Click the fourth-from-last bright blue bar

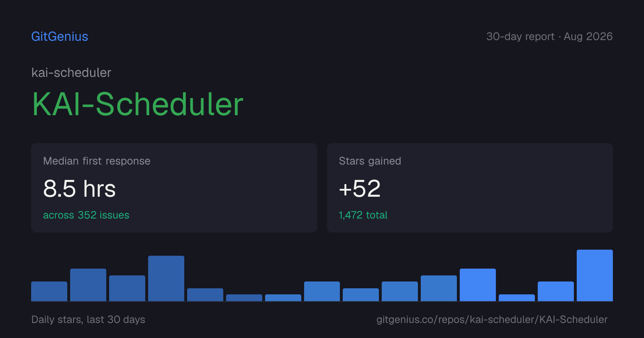point(478,285)
